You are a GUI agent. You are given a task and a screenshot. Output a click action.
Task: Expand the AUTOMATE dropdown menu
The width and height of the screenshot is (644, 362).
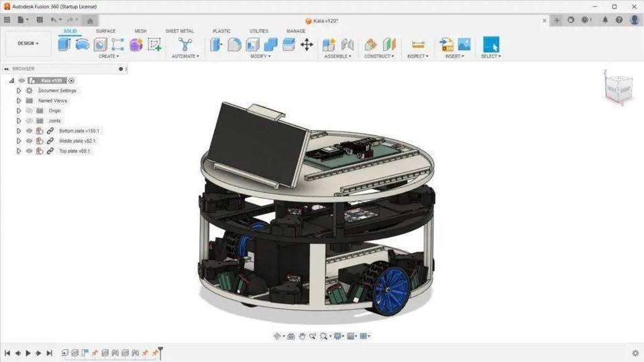[185, 56]
